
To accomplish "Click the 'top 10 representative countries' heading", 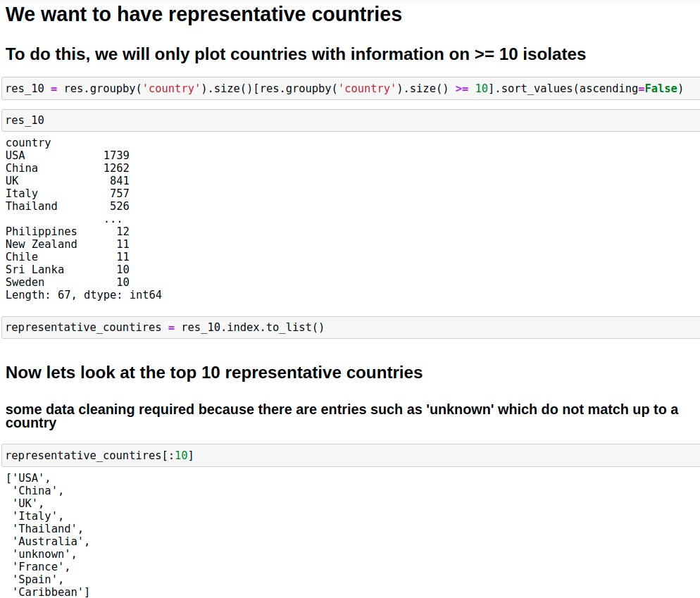I will 214,373.
